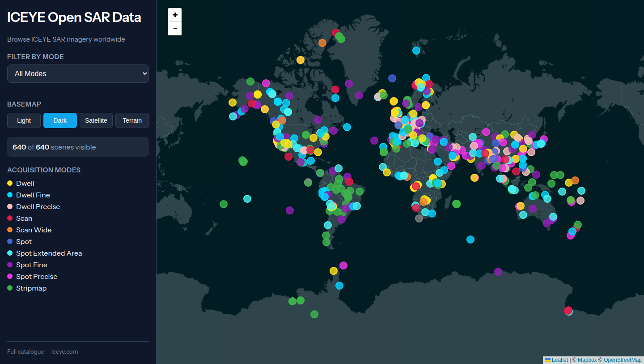644x364 pixels.
Task: Select the green marker east of Madagascar
Action: click(x=457, y=204)
